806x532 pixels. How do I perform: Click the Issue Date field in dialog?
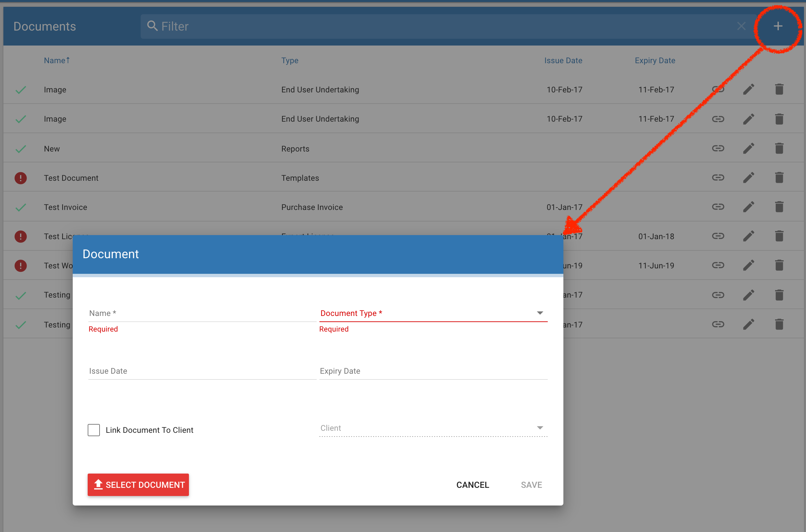pyautogui.click(x=202, y=371)
